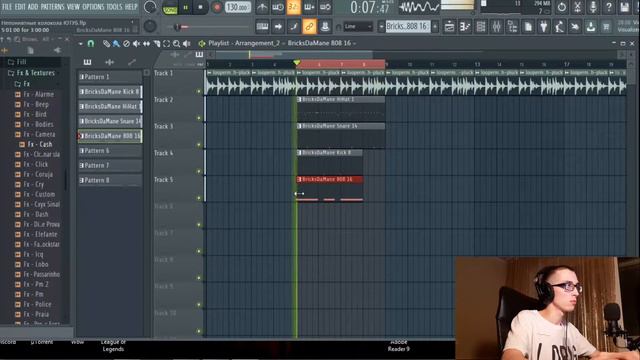Open the TOOLS menu

tap(114, 7)
